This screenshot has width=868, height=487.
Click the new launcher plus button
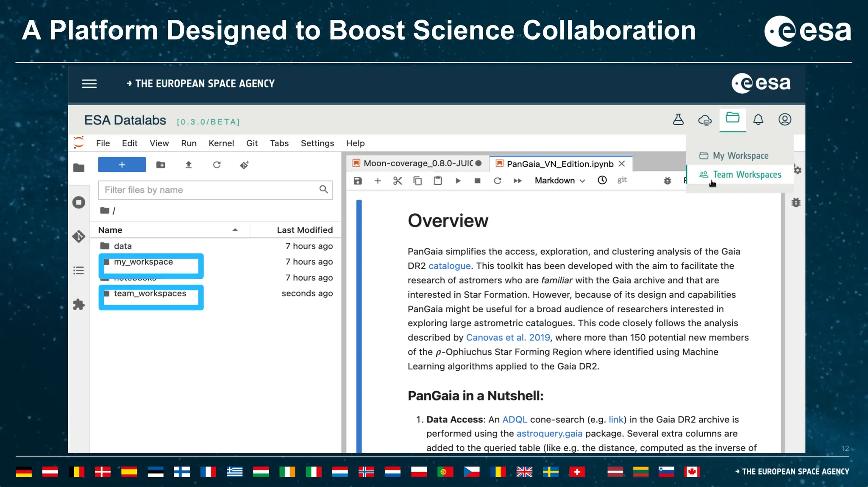[122, 165]
